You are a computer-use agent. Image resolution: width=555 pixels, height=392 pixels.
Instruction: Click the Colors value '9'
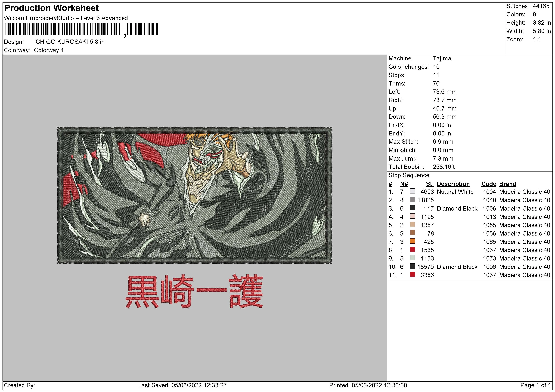pyautogui.click(x=534, y=15)
